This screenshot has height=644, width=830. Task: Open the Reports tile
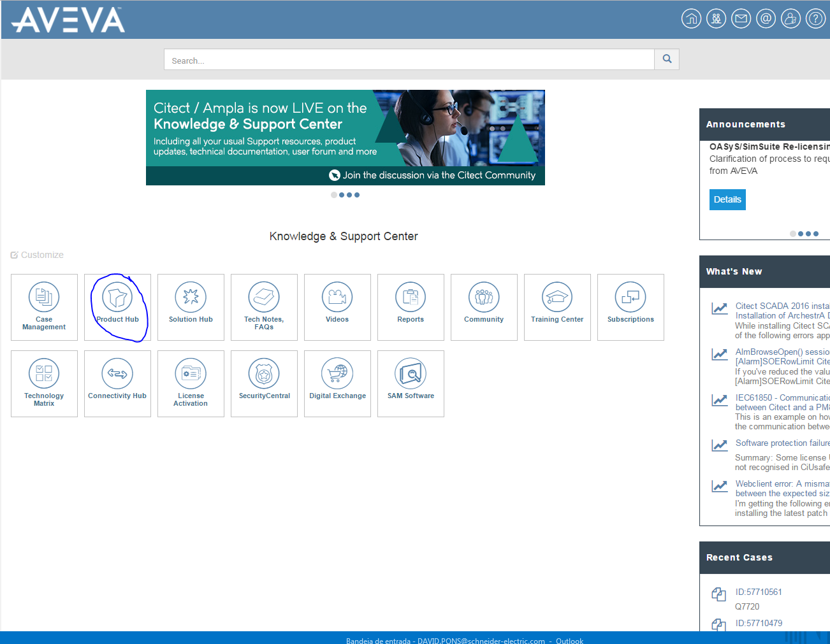(411, 307)
